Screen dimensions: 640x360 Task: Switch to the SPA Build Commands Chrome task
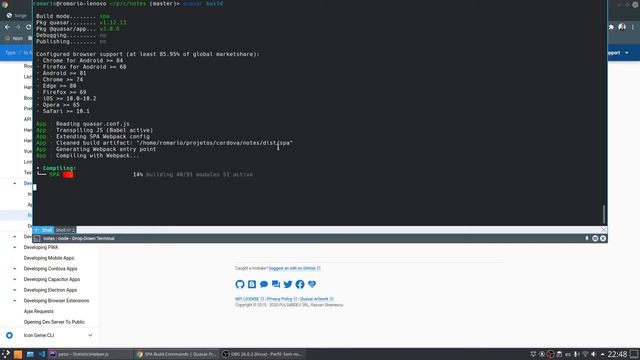coord(176,354)
